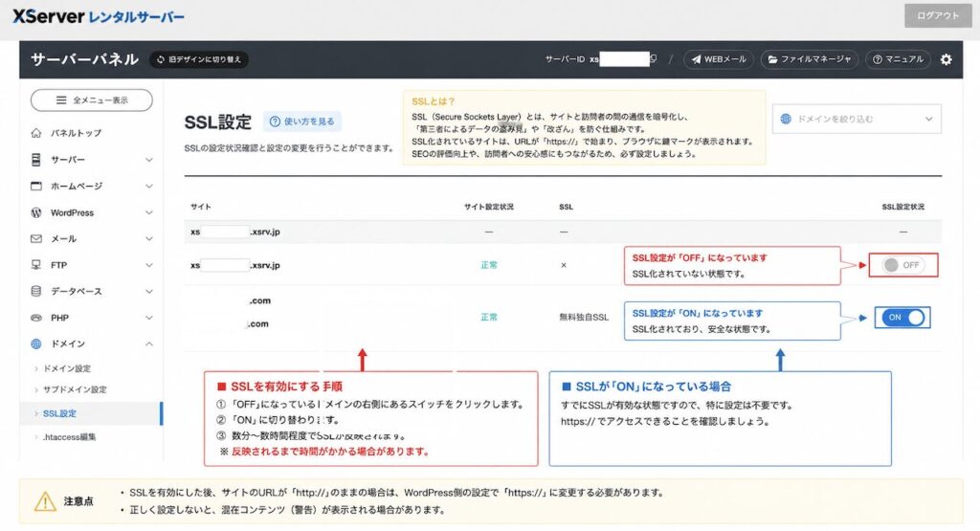Click the サイト設定状況 column header
The width and height of the screenshot is (980, 531).
click(x=489, y=207)
